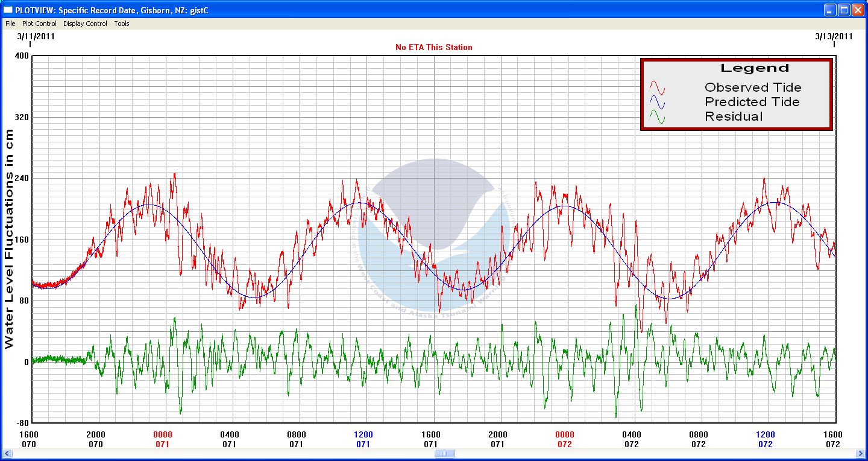Click the red 0000 time label for day 071
The width and height of the screenshot is (868, 461).
pyautogui.click(x=163, y=434)
